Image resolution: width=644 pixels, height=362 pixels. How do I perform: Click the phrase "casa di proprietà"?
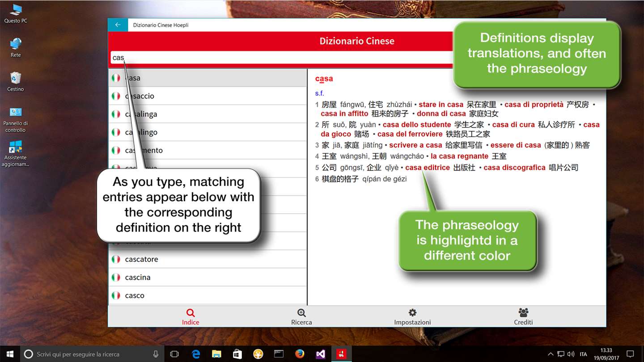tap(534, 105)
